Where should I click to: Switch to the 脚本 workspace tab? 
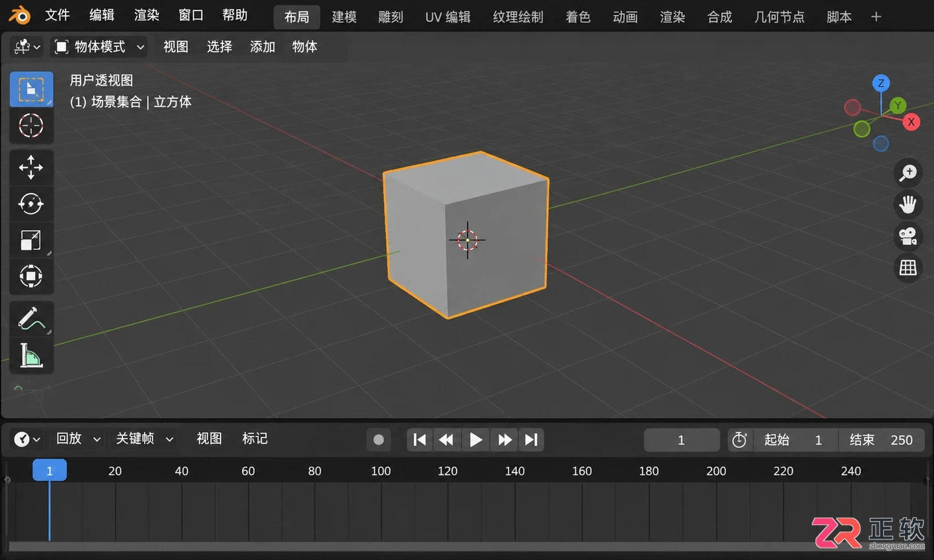(839, 17)
